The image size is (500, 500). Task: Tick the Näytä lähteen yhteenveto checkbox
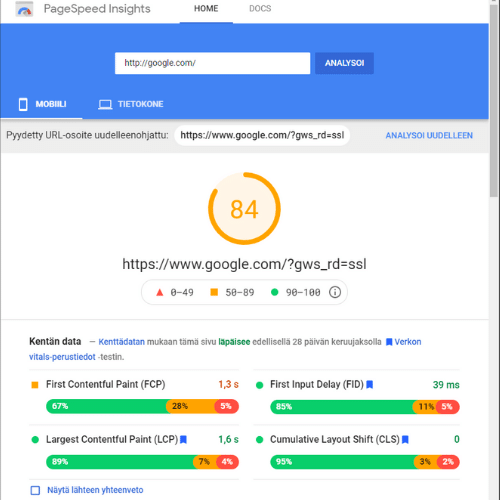coord(35,490)
